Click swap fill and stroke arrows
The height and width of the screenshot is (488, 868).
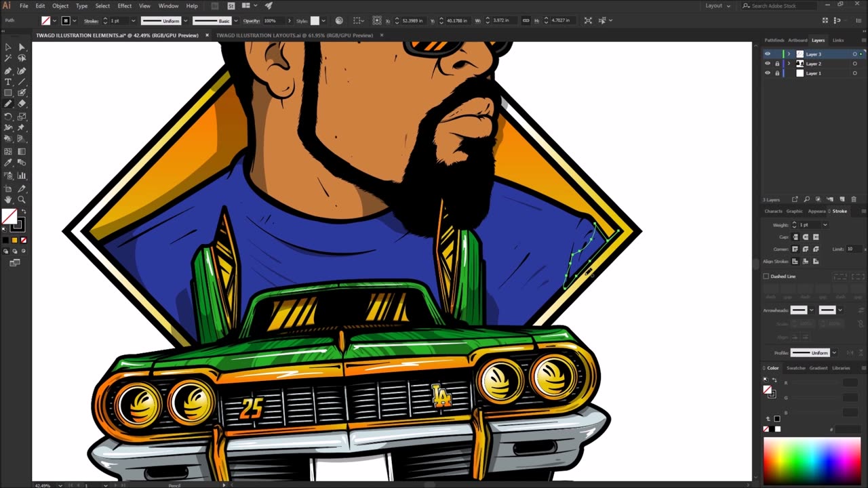pos(22,211)
